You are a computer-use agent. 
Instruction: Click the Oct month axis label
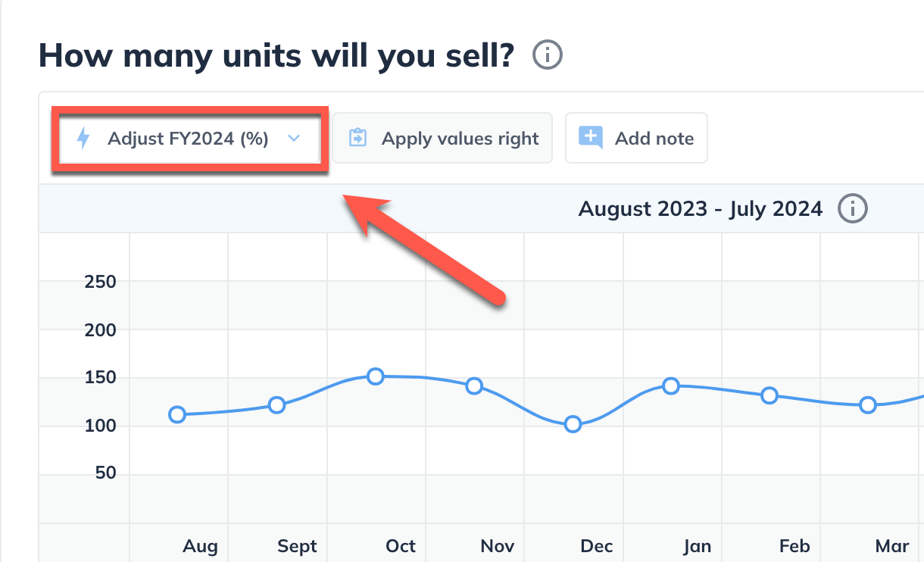click(x=401, y=546)
